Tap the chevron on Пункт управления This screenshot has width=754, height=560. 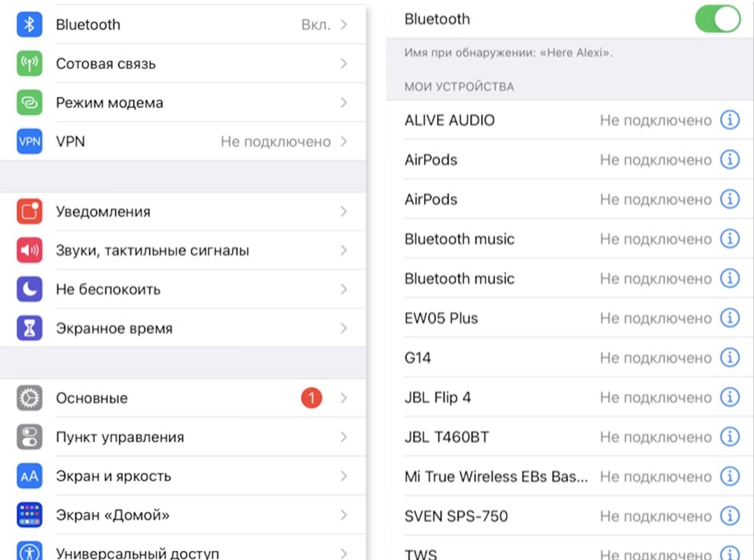(344, 437)
